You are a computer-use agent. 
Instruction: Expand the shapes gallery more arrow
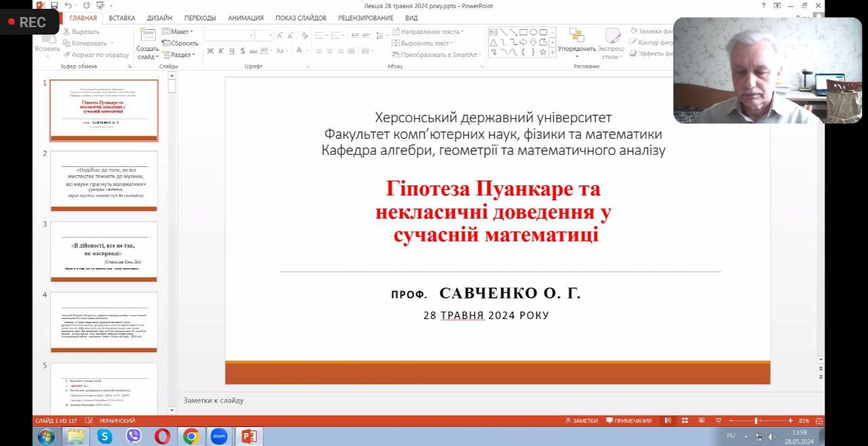[x=553, y=52]
